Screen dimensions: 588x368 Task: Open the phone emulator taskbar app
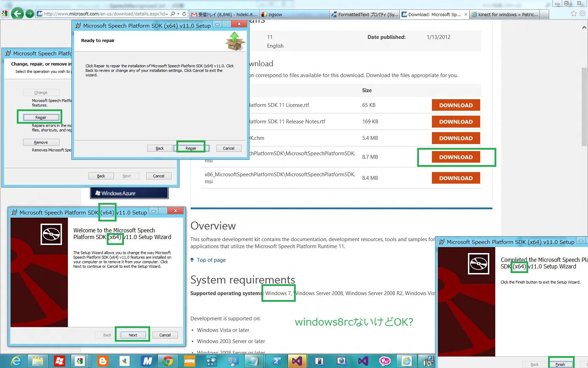(320, 361)
